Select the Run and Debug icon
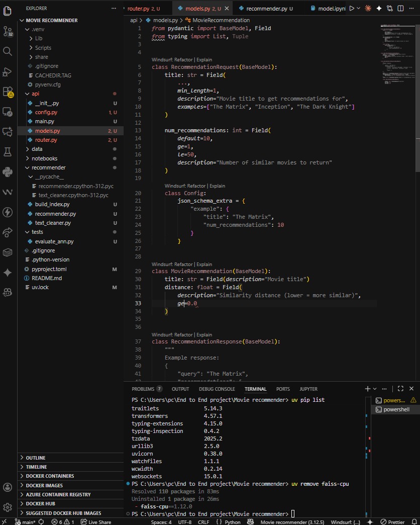 click(8, 71)
